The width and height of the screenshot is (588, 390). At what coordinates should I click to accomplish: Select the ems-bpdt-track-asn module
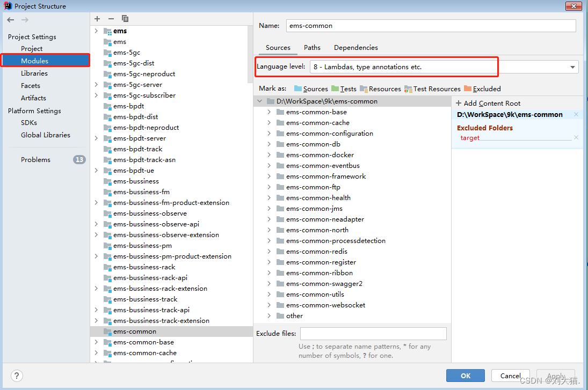click(144, 160)
